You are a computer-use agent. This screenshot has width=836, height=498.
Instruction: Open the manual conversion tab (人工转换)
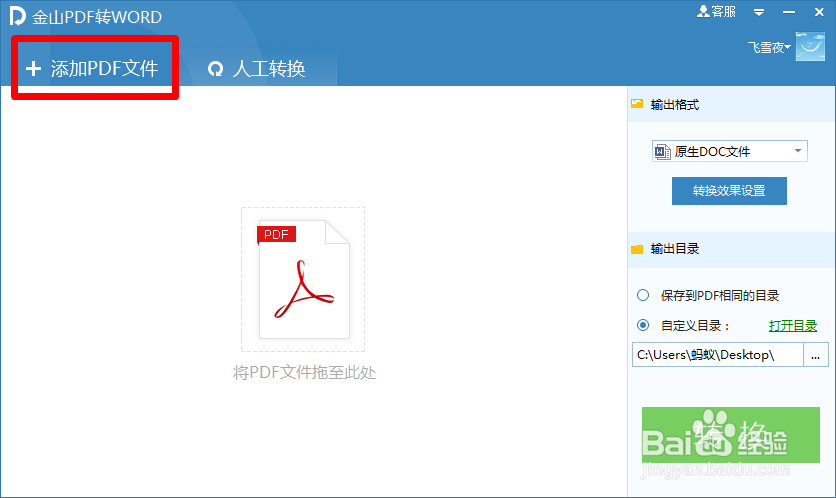(256, 68)
